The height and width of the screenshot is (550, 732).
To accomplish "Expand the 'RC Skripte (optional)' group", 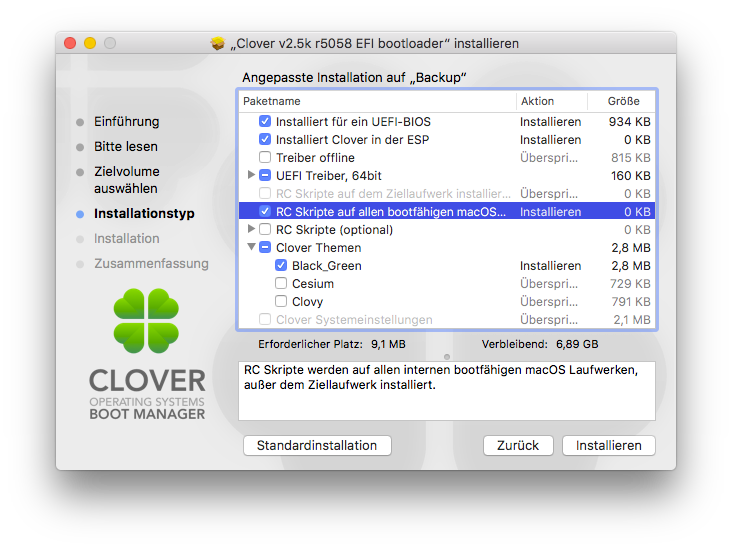I will click(x=251, y=229).
